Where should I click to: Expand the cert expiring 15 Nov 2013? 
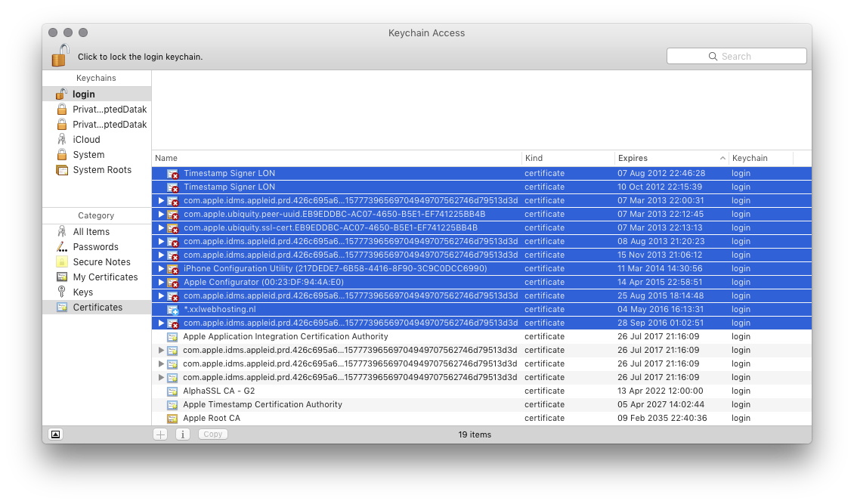[x=161, y=255]
